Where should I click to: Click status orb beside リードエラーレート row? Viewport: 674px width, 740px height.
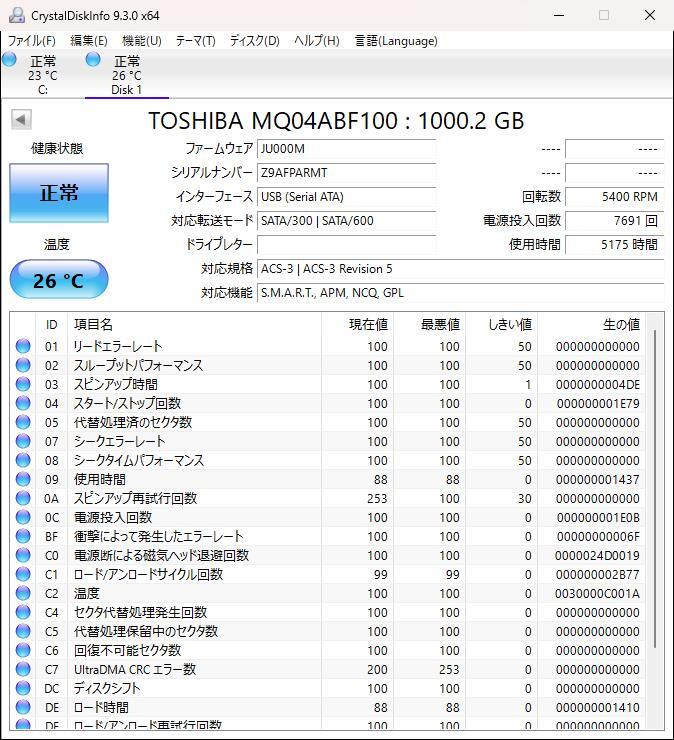23,346
